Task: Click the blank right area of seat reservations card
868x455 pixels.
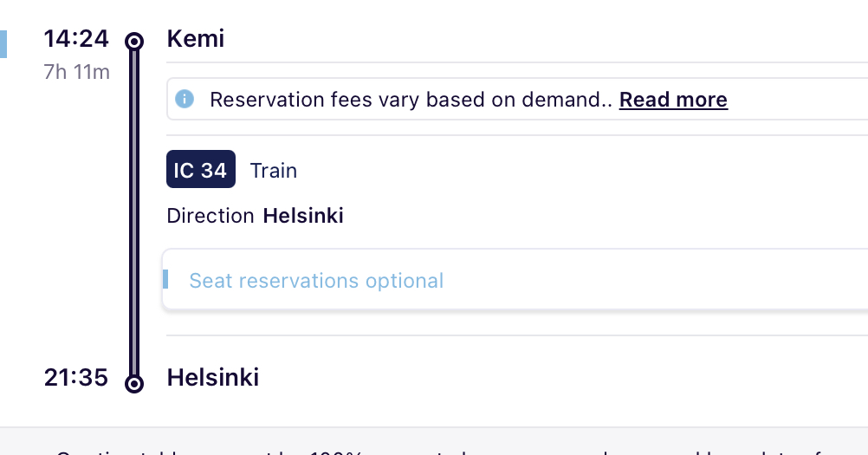Action: pos(664,280)
